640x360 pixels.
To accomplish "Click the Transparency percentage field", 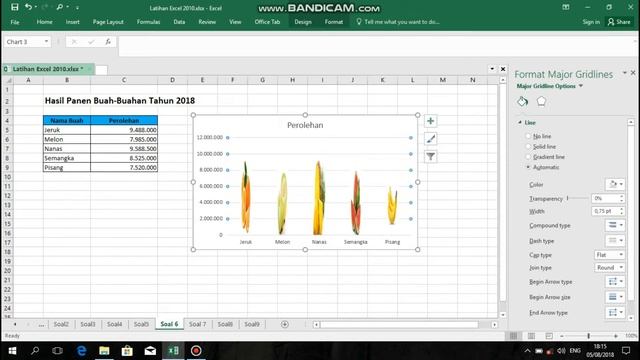I will tap(605, 198).
